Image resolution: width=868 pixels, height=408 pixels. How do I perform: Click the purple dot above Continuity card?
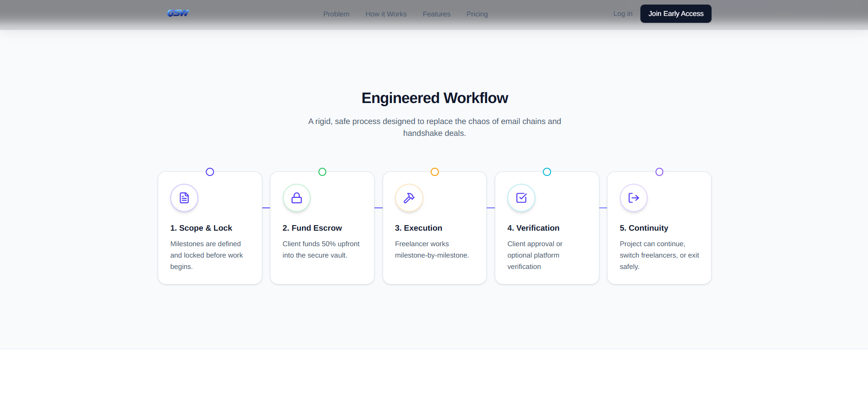pos(659,172)
